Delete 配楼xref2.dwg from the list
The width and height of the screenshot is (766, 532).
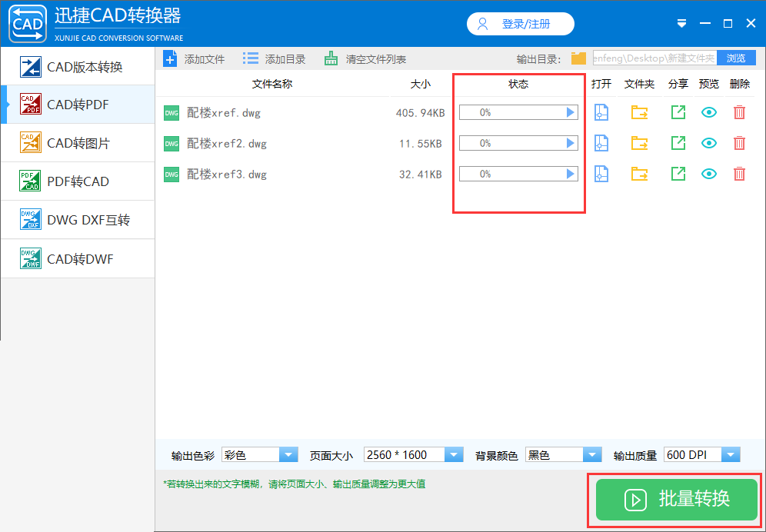coord(739,143)
